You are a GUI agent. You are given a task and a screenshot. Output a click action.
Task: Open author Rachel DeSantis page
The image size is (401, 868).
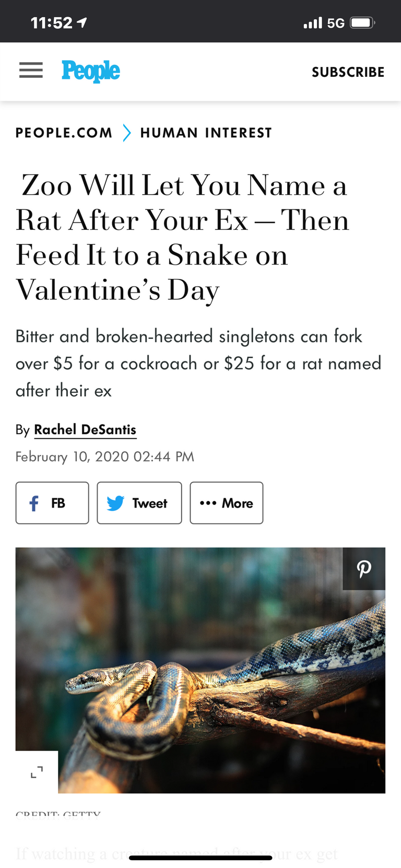[85, 430]
